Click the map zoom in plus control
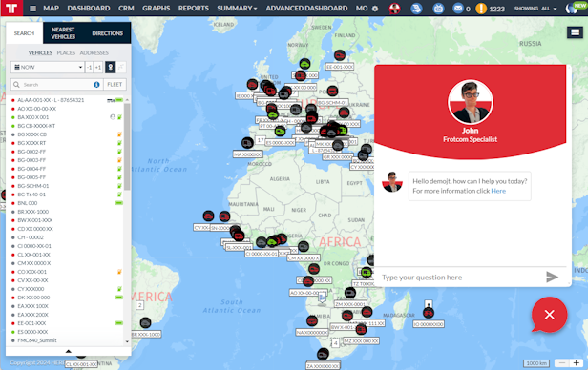Viewport: 588px width, 370px height. [x=577, y=363]
